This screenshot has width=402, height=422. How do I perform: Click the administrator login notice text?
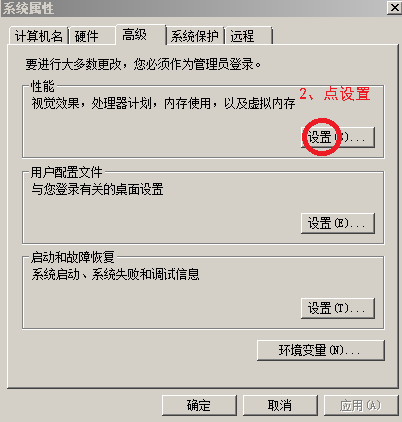(x=143, y=64)
